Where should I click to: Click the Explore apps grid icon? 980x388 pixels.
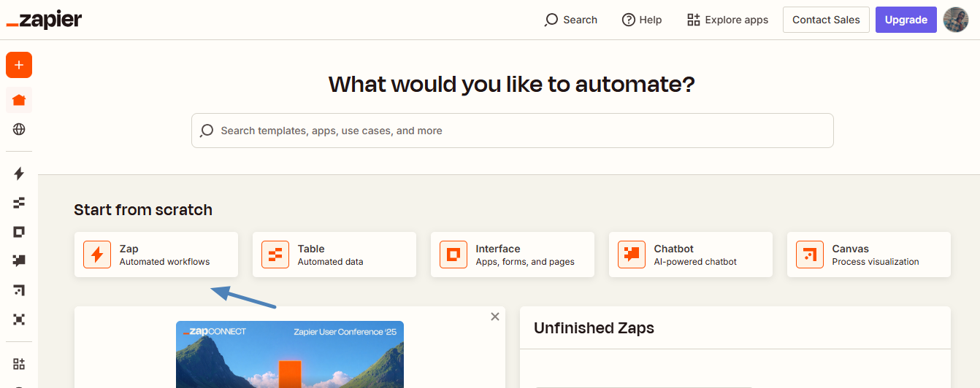(x=694, y=20)
